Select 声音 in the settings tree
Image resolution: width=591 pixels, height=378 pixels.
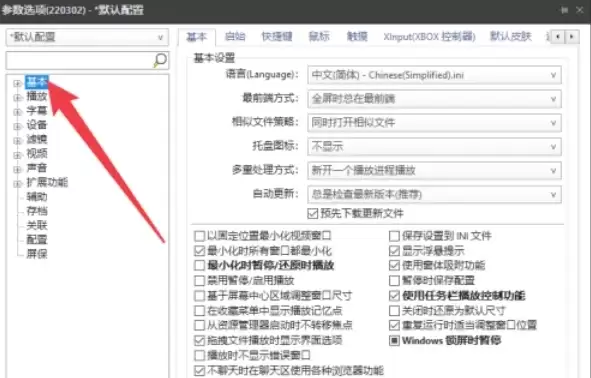coord(37,168)
